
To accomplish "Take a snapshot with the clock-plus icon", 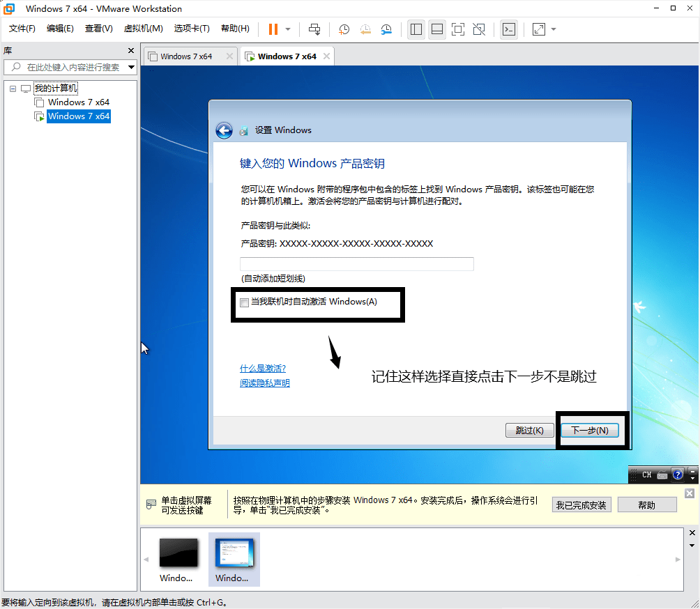I will [x=344, y=29].
